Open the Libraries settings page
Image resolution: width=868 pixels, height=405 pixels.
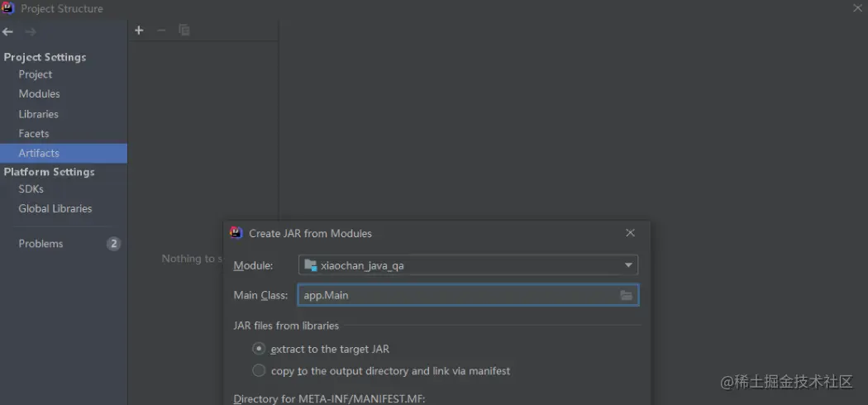click(x=64, y=114)
